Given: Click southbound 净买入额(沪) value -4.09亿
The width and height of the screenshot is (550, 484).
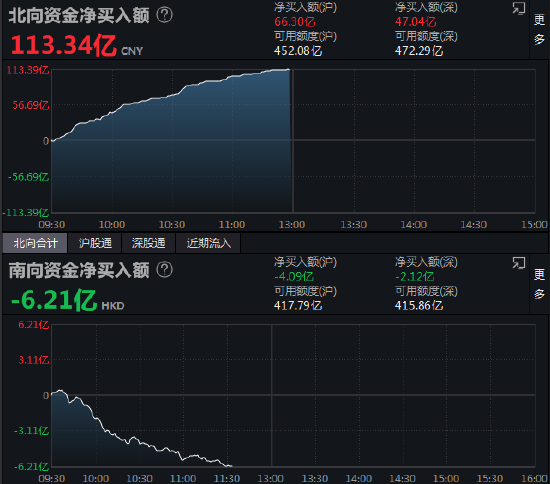Looking at the screenshot, I should [294, 277].
